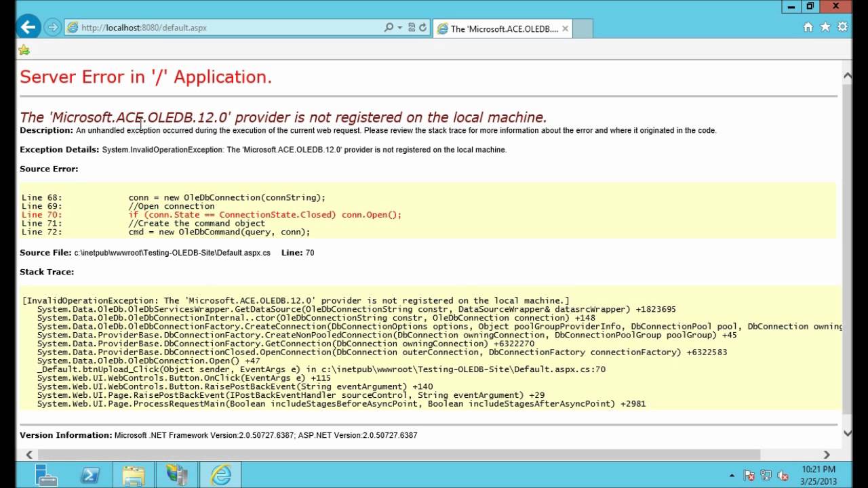The width and height of the screenshot is (868, 488).
Task: Click the OleDbConnectionInternal..ctor +148 stack line
Action: coord(316,318)
